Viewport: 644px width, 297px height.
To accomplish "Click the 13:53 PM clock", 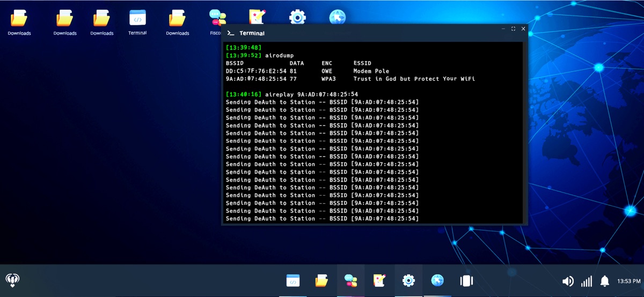I will coord(629,281).
